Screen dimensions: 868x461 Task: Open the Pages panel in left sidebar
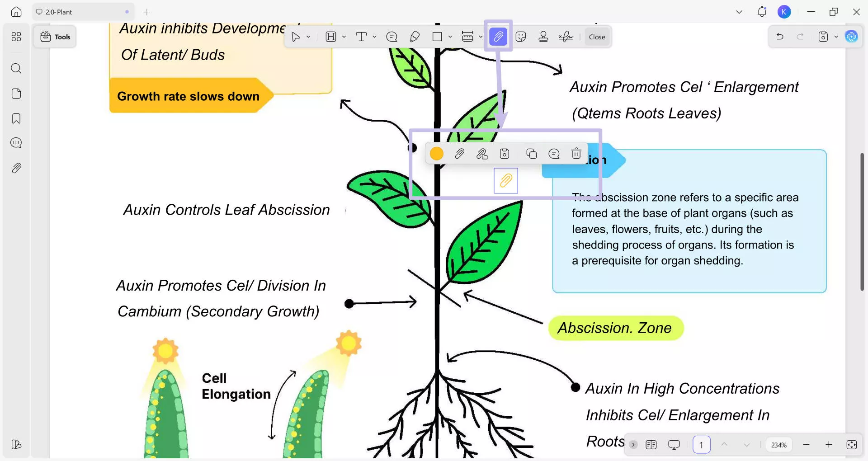tap(16, 94)
